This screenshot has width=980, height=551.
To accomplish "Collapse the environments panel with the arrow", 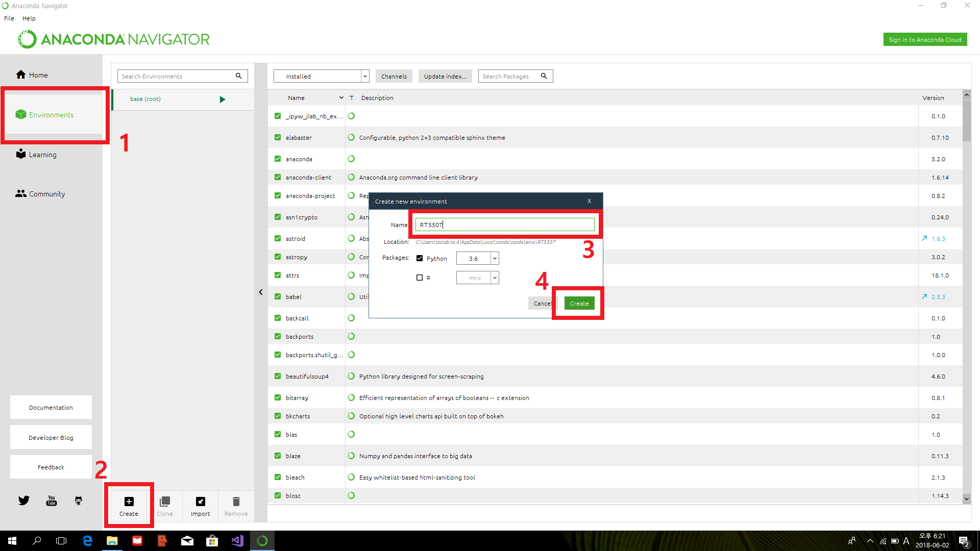I will tap(261, 292).
